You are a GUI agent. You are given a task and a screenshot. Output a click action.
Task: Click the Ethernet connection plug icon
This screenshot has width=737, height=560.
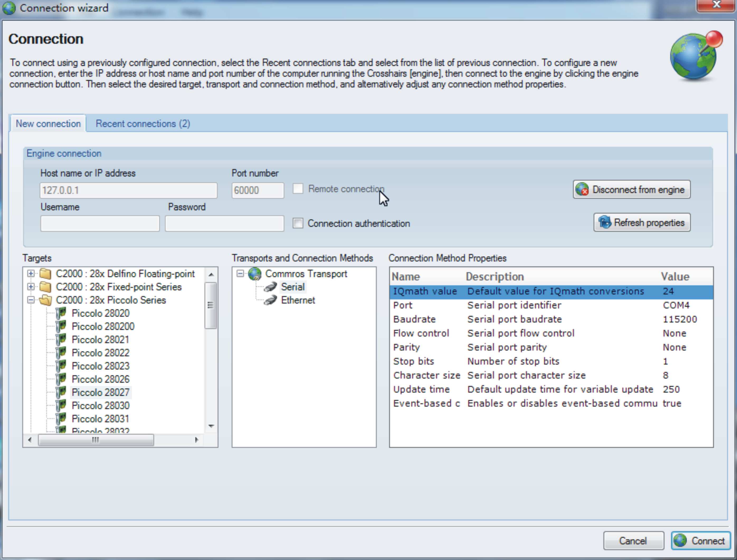pyautogui.click(x=270, y=300)
